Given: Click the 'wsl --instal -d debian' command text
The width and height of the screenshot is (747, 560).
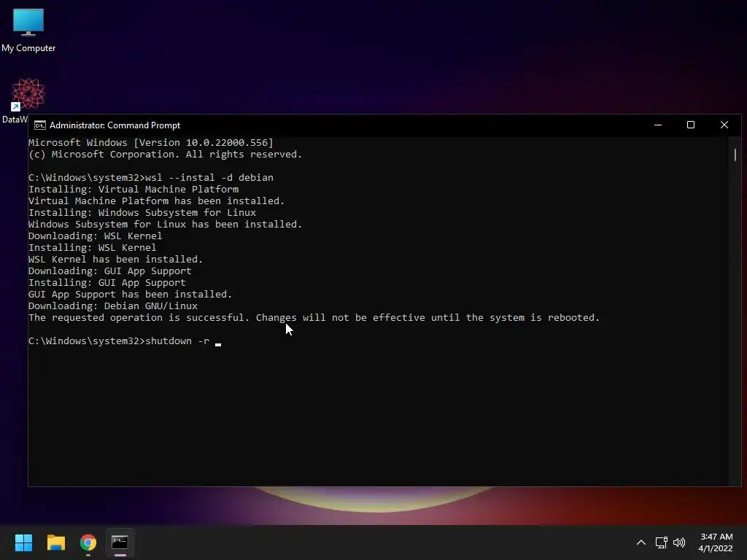Looking at the screenshot, I should point(209,178).
